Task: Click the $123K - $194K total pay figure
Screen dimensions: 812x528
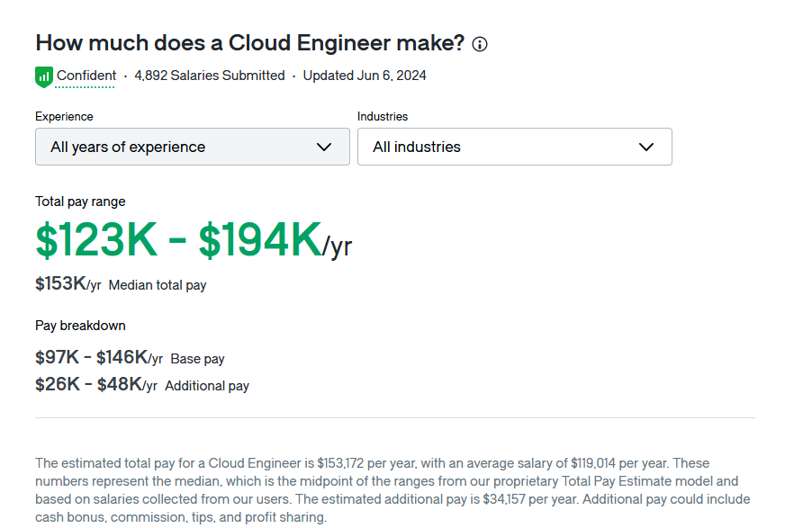Action: [x=178, y=239]
